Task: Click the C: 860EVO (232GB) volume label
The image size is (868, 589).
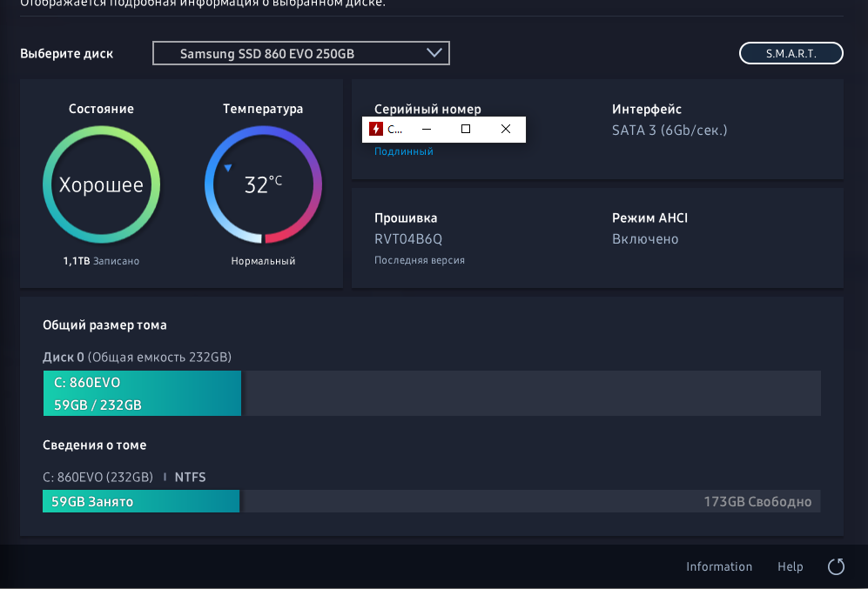Action: [98, 477]
